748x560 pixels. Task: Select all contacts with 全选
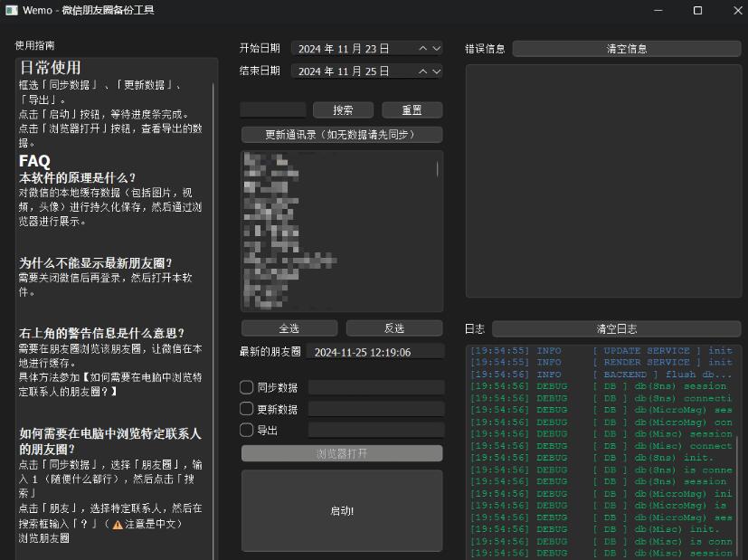pos(289,328)
